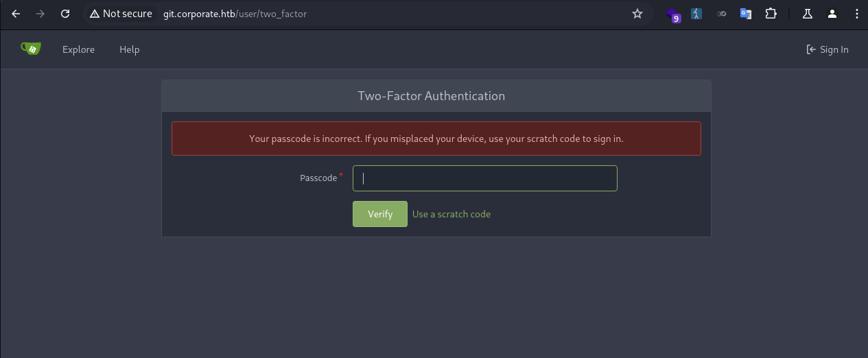This screenshot has height=358, width=868.
Task: Open the Help menu item
Action: (x=129, y=49)
